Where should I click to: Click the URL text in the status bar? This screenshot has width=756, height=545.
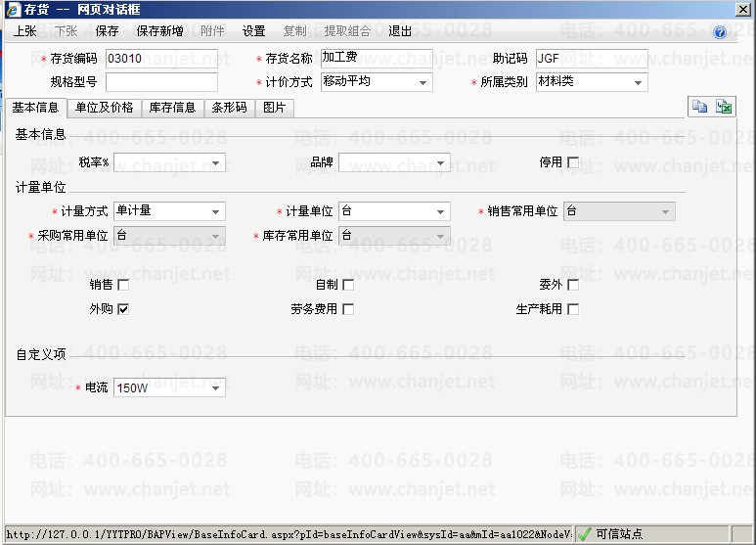tap(289, 534)
